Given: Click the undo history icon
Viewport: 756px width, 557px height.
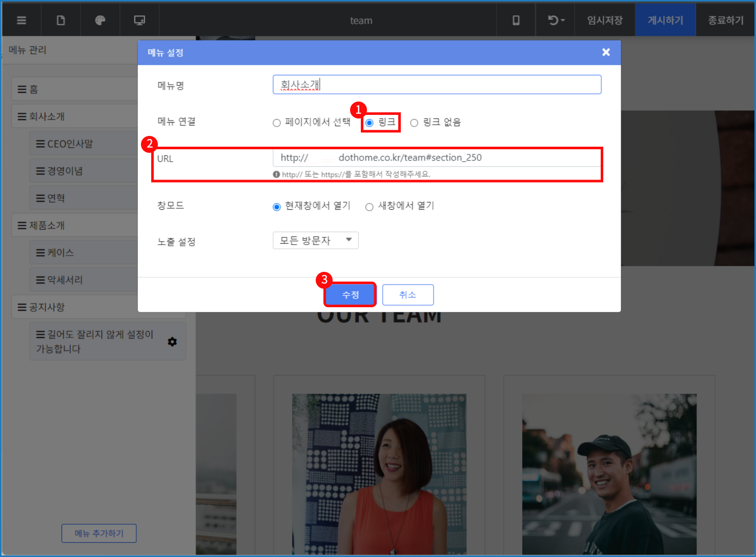Looking at the screenshot, I should point(555,21).
